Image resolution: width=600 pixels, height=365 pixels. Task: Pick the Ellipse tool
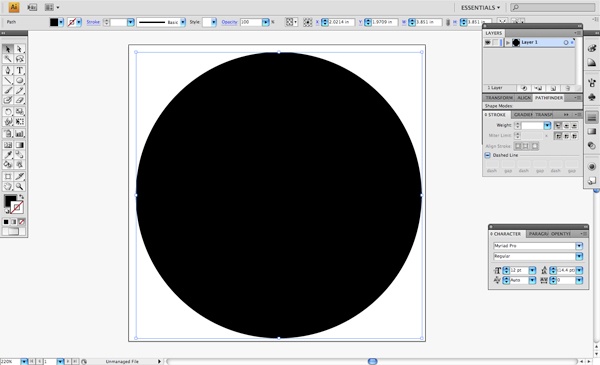coord(20,80)
